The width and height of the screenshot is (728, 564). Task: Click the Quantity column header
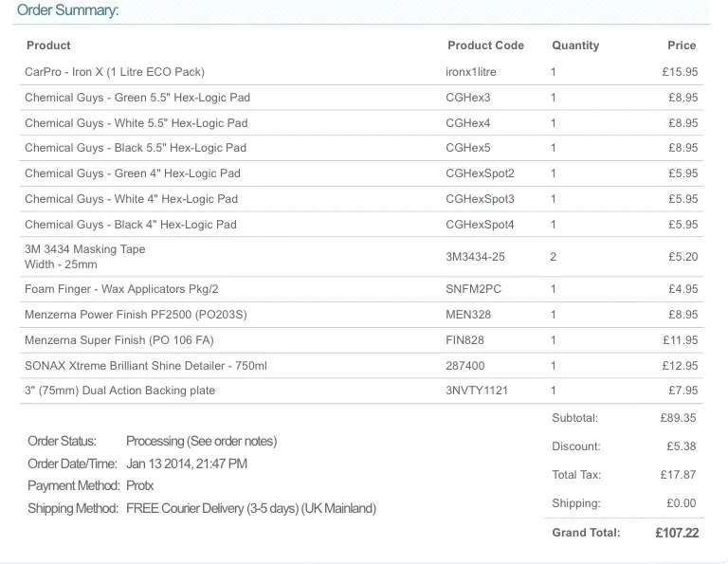(575, 45)
